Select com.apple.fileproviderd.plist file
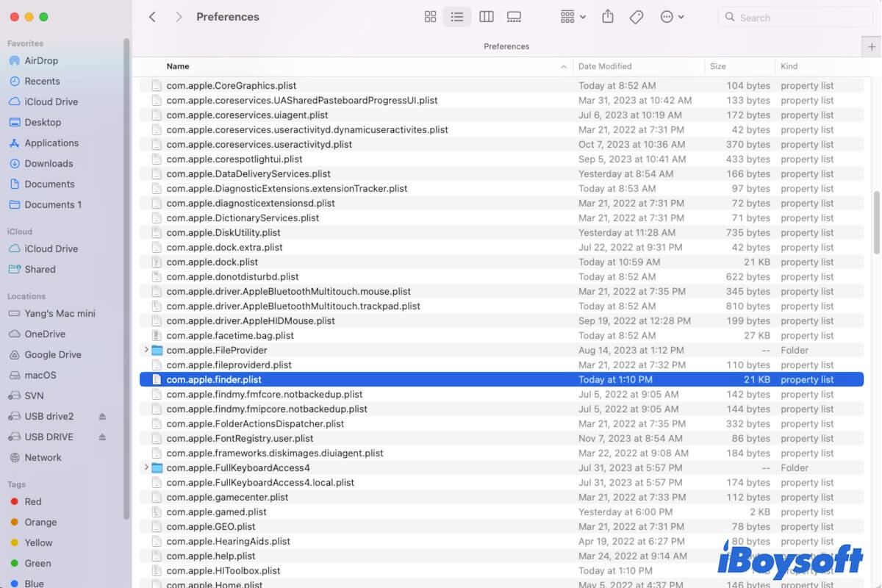 [x=501, y=365]
